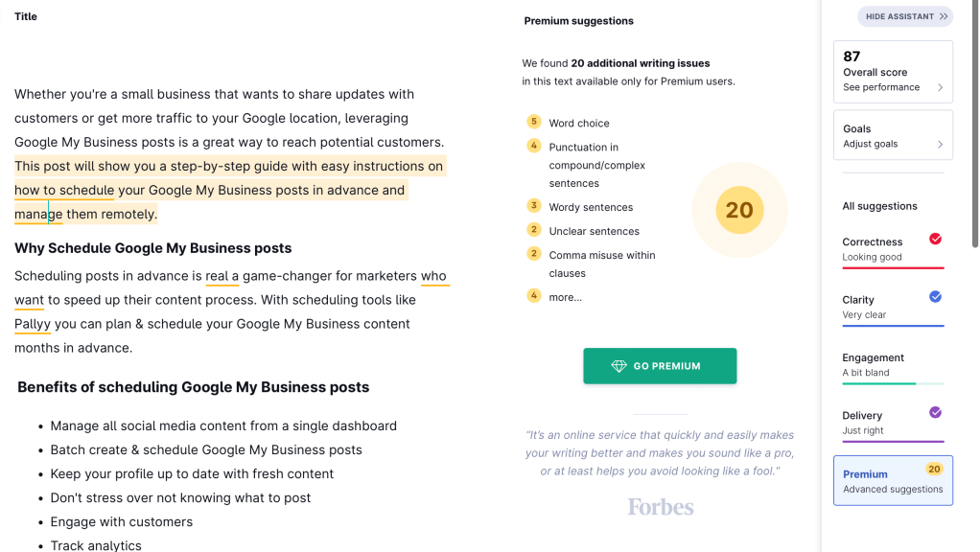Click the Punctuation issues count badge
Image resolution: width=980 pixels, height=552 pixels.
click(533, 146)
